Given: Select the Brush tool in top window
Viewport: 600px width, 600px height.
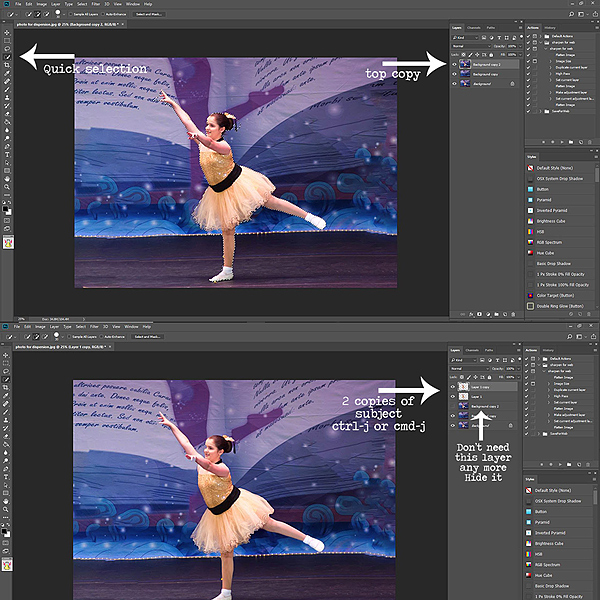Looking at the screenshot, I should coord(7,89).
